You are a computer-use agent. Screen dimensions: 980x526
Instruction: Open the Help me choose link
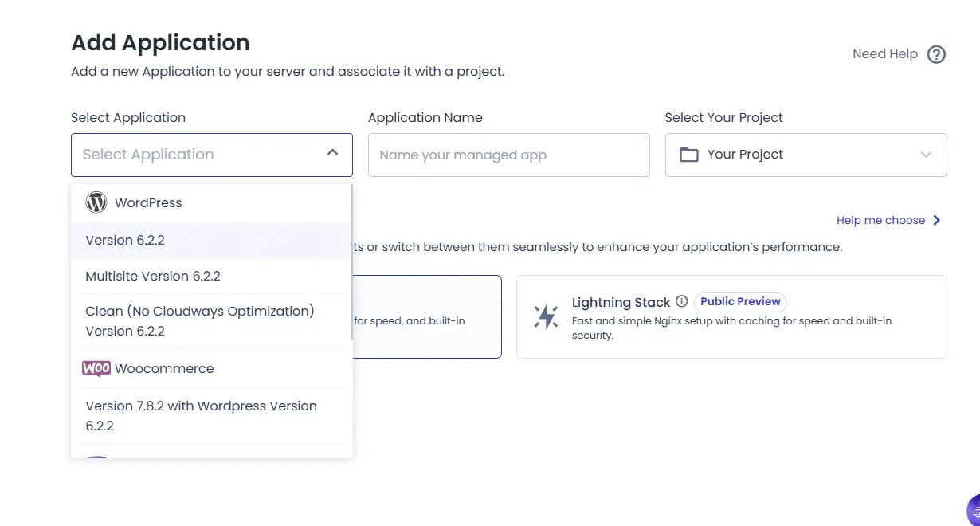pos(880,220)
